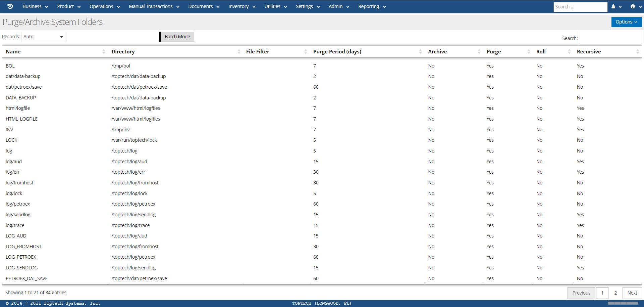Open the Operations menu
The image size is (644, 307).
click(x=105, y=6)
